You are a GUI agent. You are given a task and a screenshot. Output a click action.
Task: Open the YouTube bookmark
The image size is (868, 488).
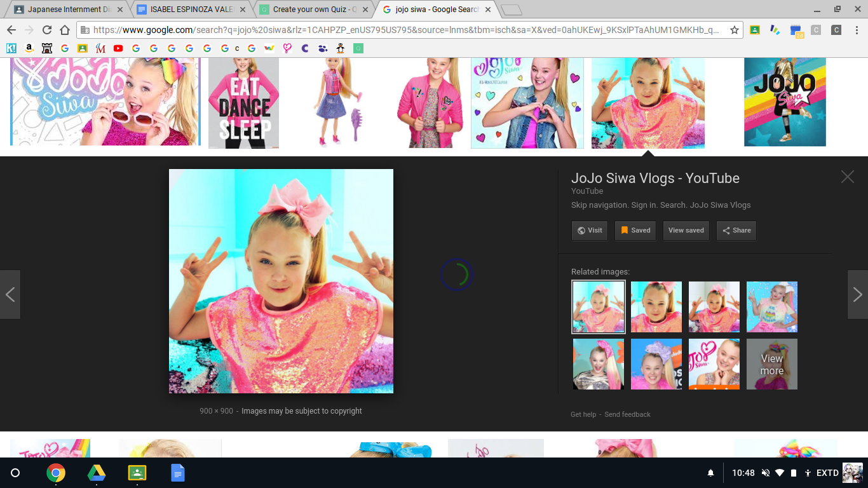(x=118, y=48)
